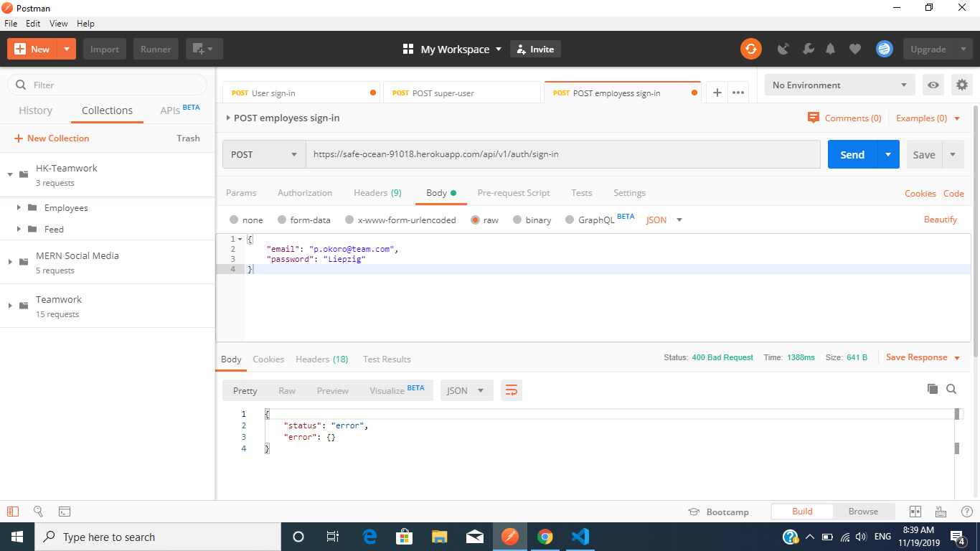The image size is (980, 551).
Task: Open the keyboard shortcuts icon
Action: [941, 512]
